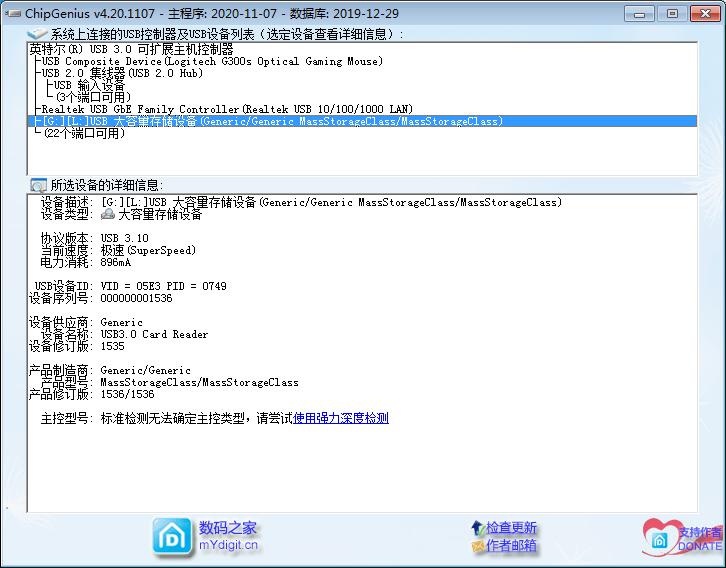This screenshot has height=568, width=726.
Task: Select the 22个端口可用 entry
Action: [84, 133]
